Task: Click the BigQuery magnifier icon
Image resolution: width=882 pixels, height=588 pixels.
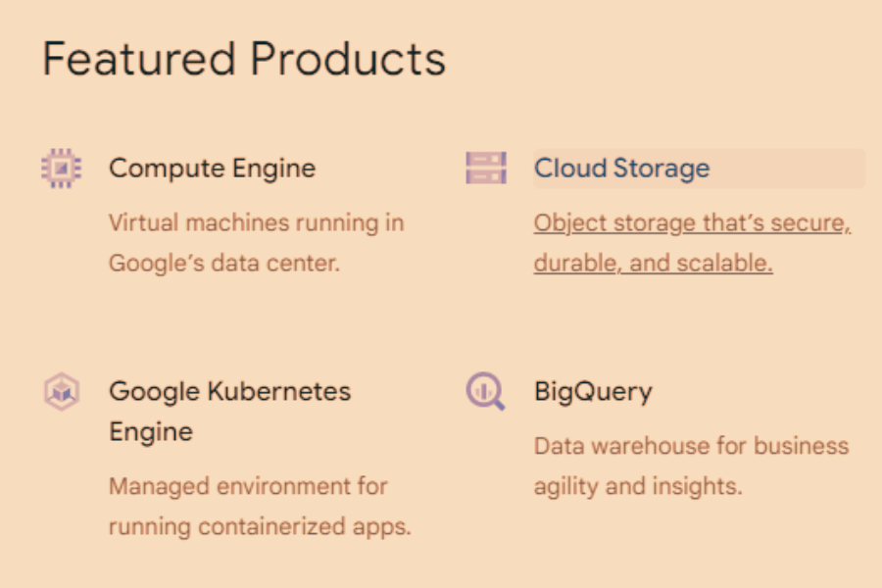Action: (485, 391)
